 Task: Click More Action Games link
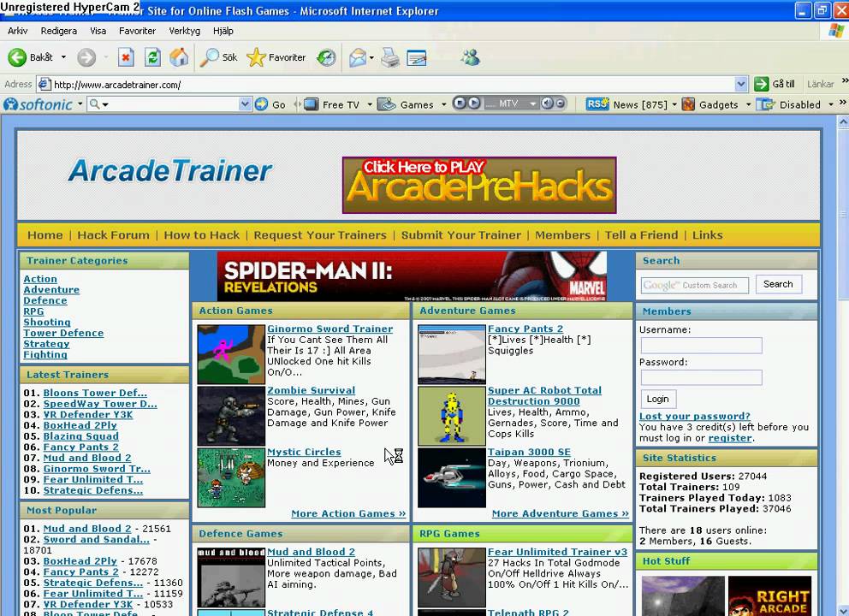[348, 513]
